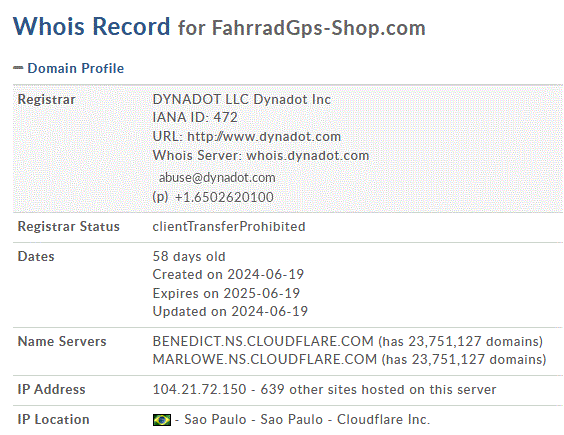
Task: Click DYNADOT LLC Dynadot Inc registrar name
Action: [x=241, y=99]
